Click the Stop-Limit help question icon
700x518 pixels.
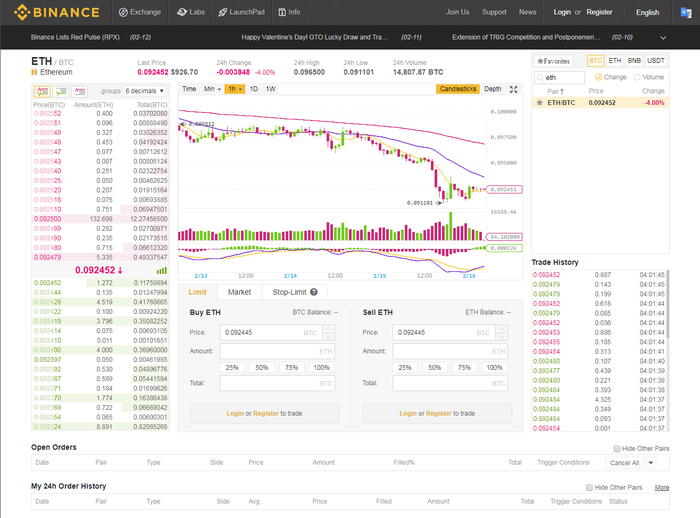point(314,292)
